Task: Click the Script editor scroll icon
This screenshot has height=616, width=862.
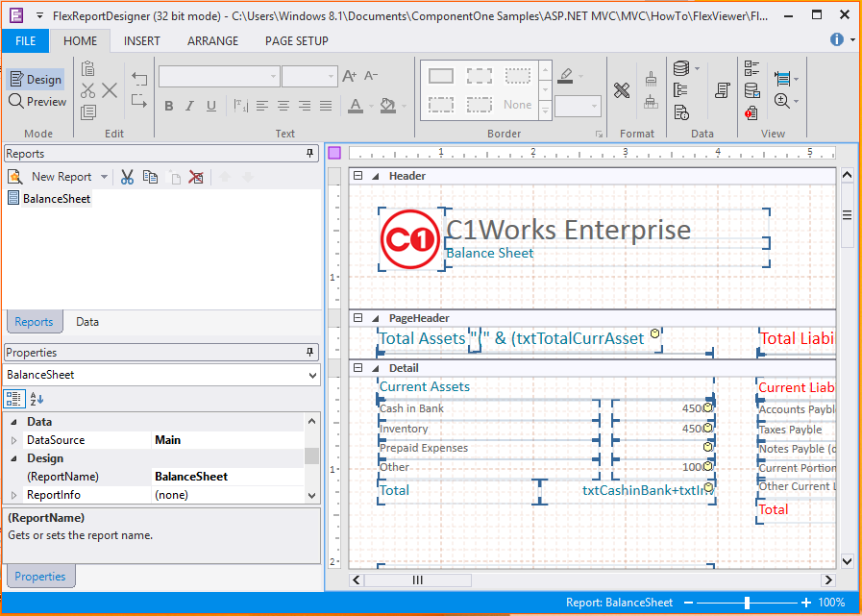Action: coord(723,90)
